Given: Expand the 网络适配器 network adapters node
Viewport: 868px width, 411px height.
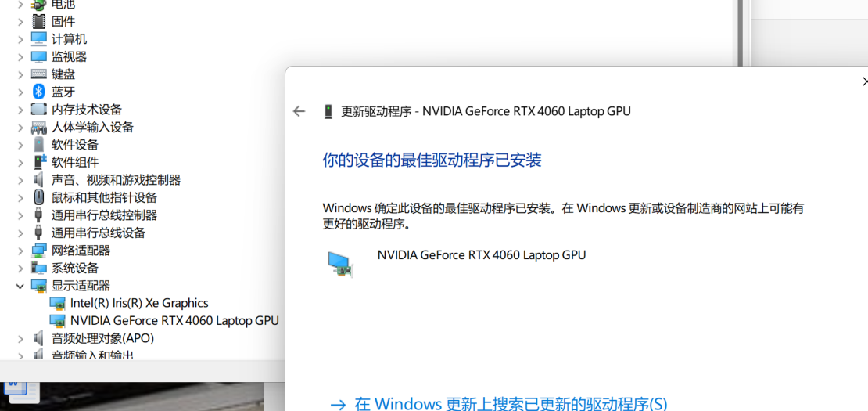Looking at the screenshot, I should (20, 251).
